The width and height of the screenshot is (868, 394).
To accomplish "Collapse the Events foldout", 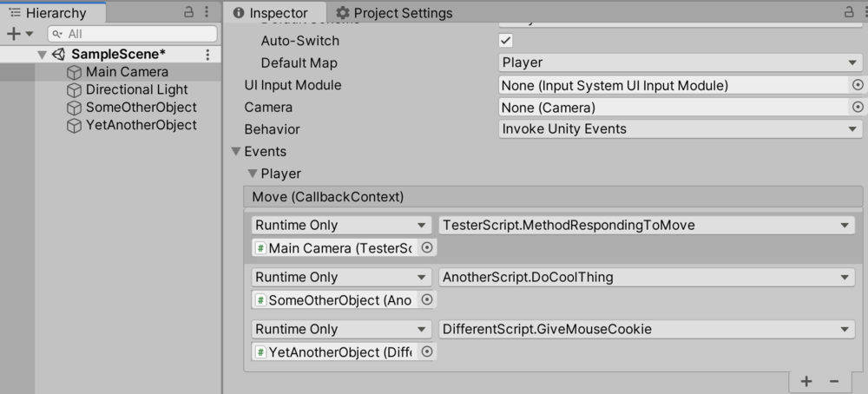I will click(236, 152).
